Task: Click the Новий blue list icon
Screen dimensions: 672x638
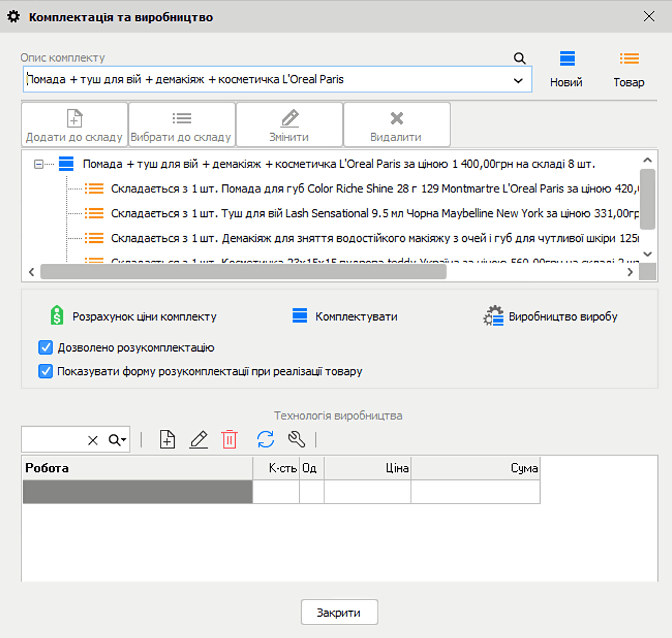Action: [566, 59]
